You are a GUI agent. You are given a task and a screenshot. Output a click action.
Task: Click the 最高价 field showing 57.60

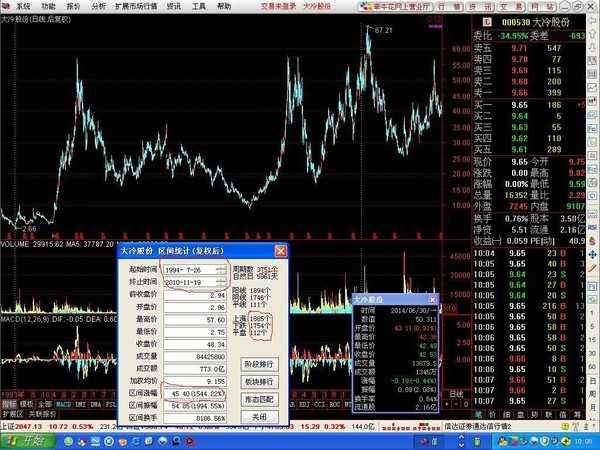click(195, 320)
